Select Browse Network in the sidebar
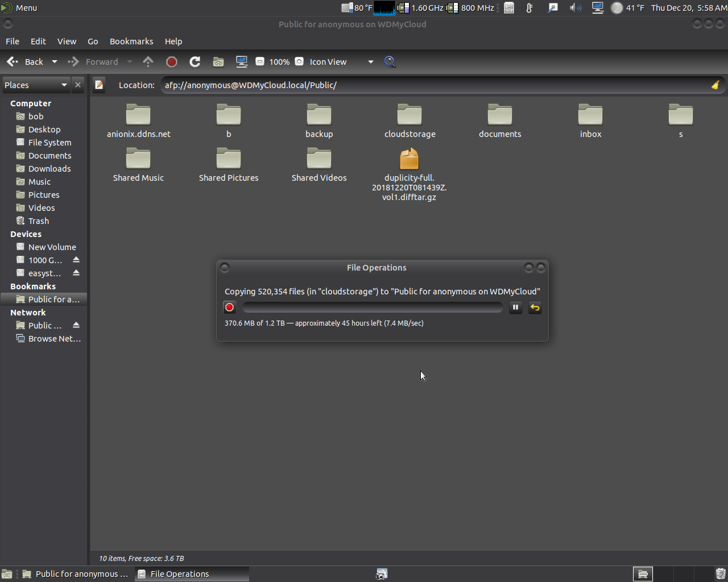This screenshot has width=728, height=582. pyautogui.click(x=44, y=339)
